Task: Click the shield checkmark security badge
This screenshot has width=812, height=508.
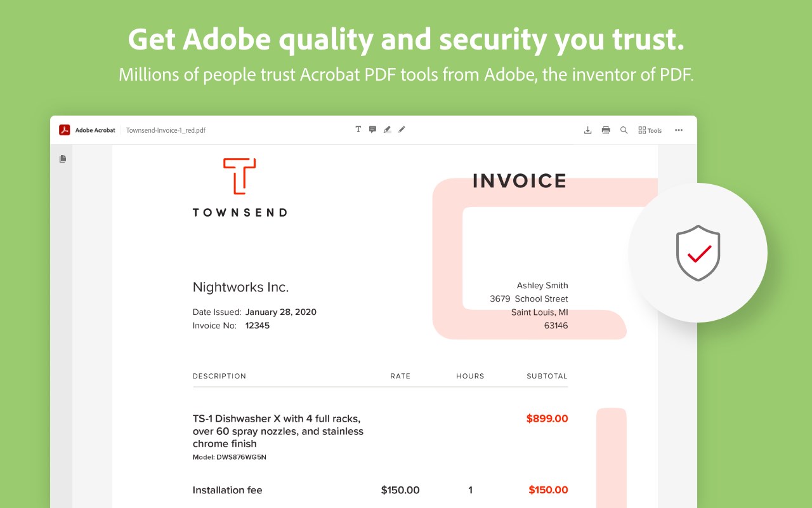Action: pyautogui.click(x=698, y=253)
